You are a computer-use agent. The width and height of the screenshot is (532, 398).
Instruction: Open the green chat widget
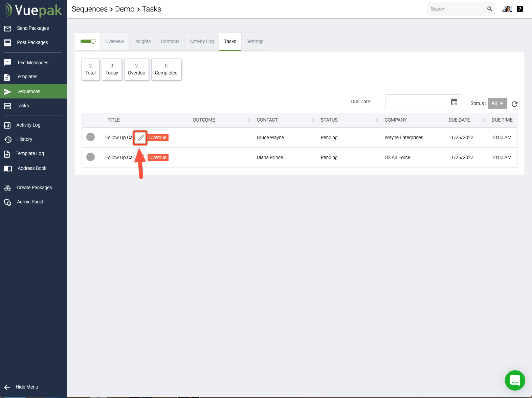(x=515, y=380)
